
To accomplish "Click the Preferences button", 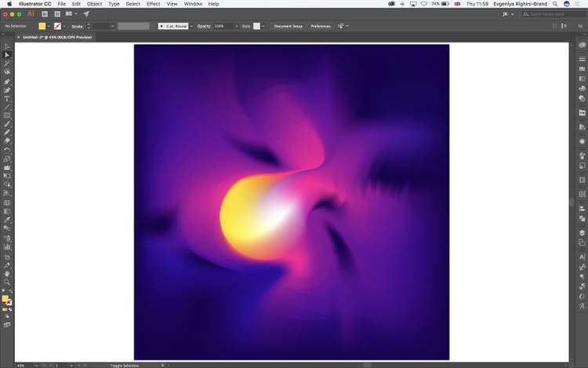I will point(321,26).
